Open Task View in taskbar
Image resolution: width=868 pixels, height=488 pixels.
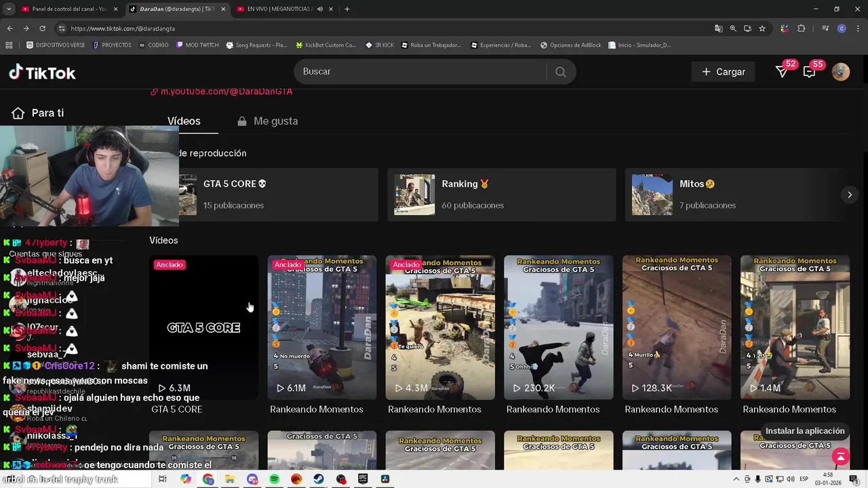coord(163,479)
